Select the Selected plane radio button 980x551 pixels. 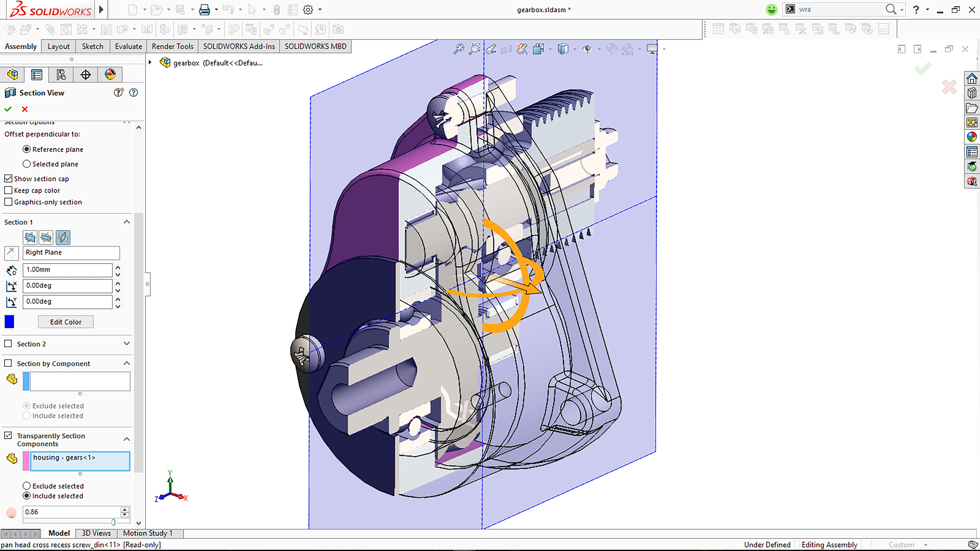[x=27, y=164]
